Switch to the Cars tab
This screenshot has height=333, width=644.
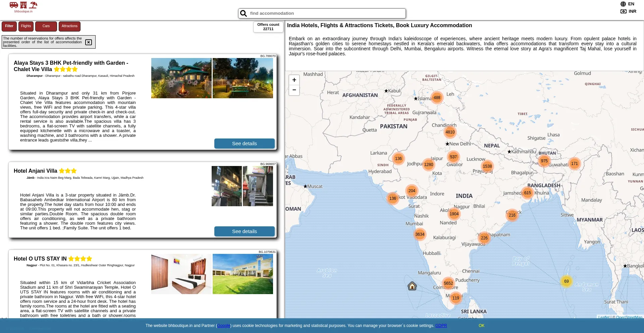tap(46, 26)
